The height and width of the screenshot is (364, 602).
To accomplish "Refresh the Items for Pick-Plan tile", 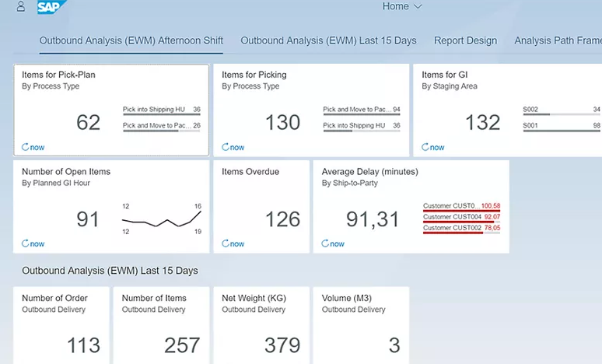I will click(x=33, y=147).
